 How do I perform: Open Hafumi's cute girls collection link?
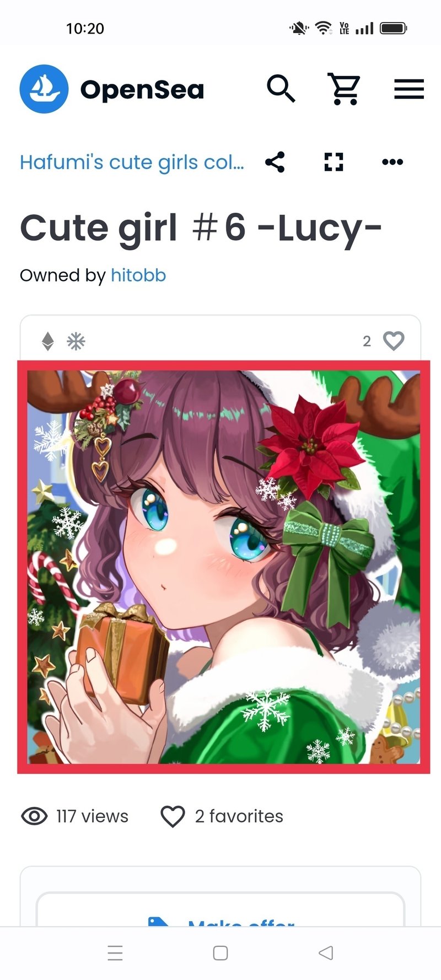pyautogui.click(x=132, y=163)
